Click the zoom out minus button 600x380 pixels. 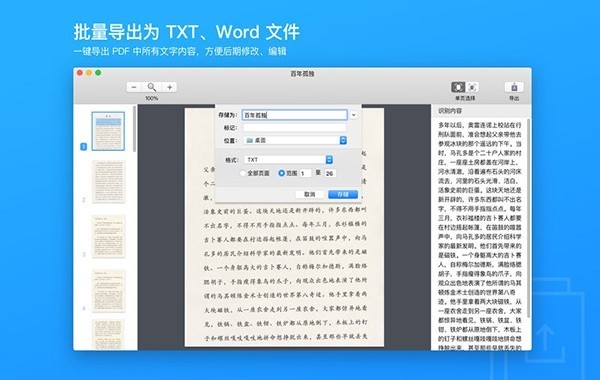click(x=134, y=87)
